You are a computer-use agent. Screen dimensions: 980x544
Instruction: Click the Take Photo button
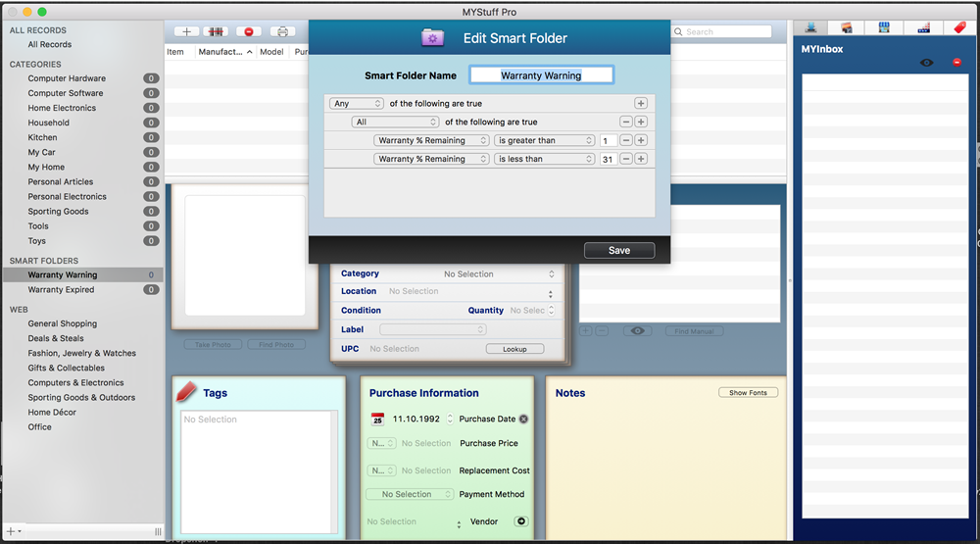pyautogui.click(x=213, y=345)
